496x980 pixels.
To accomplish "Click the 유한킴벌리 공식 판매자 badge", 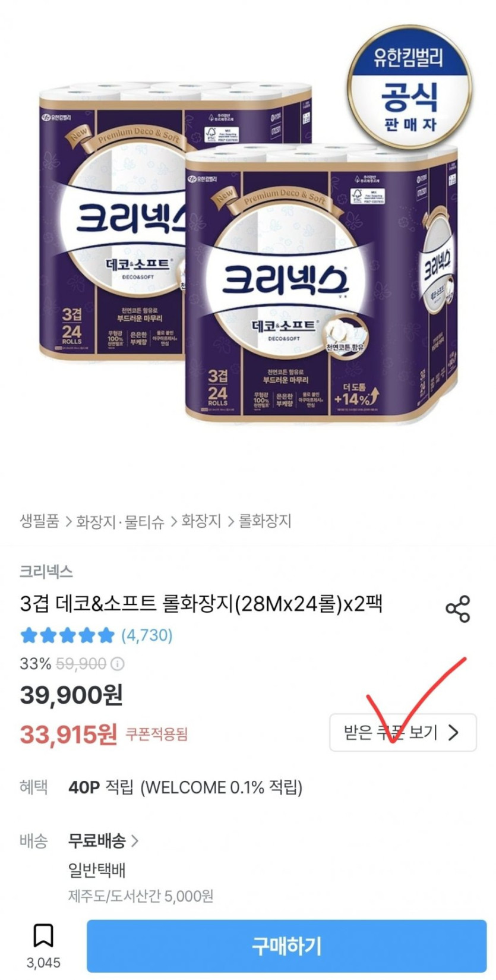I will [x=409, y=87].
